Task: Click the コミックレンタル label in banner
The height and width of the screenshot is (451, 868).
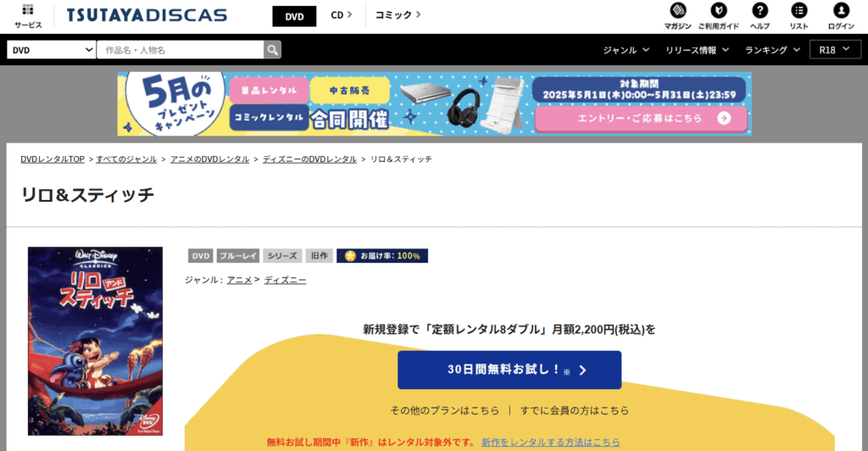Action: (x=269, y=117)
